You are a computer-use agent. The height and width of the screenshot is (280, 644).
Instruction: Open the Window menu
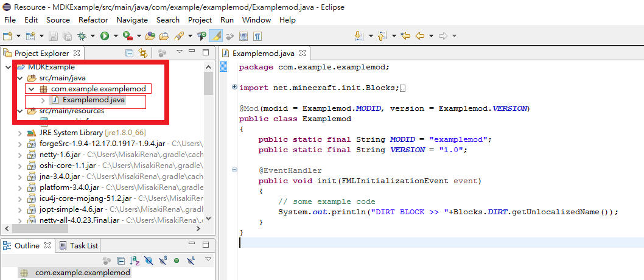(256, 19)
